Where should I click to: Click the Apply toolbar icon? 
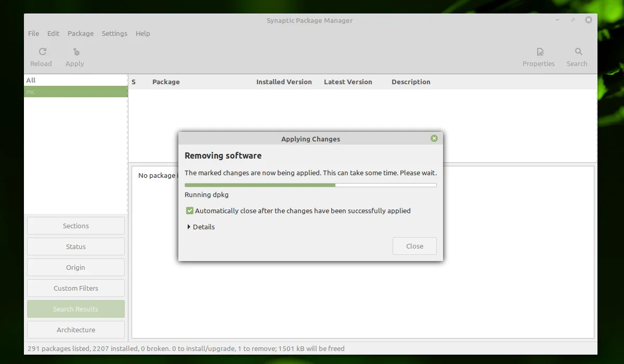click(x=76, y=51)
